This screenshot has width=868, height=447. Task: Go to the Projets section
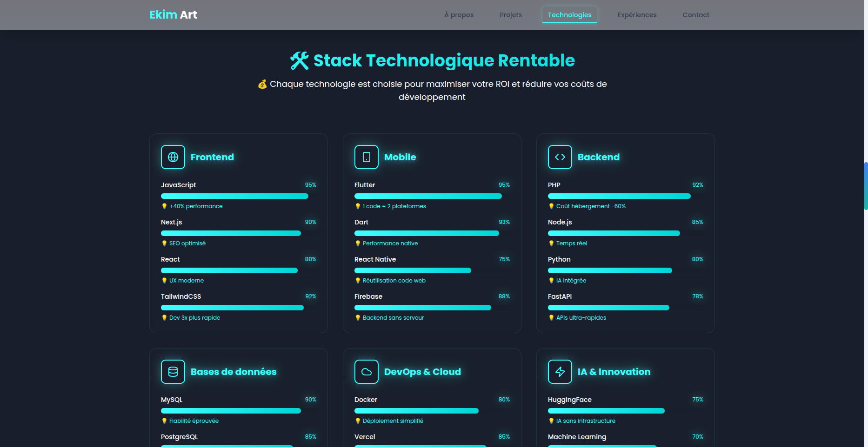511,15
